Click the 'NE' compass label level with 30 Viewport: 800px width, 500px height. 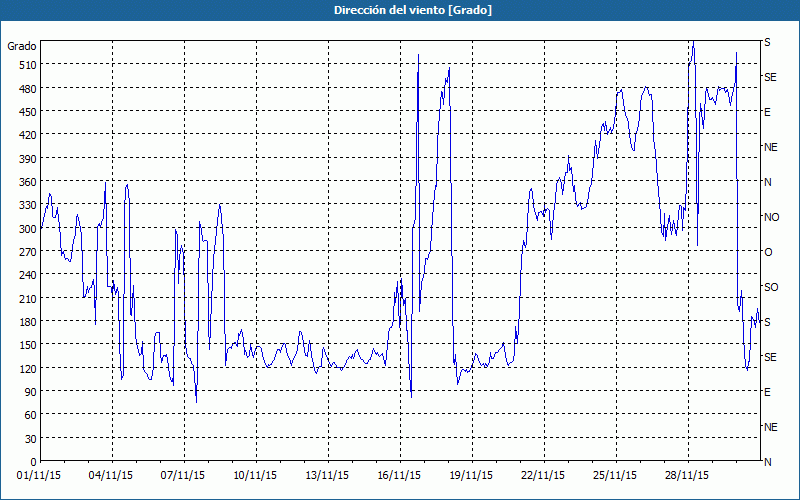[x=770, y=427]
